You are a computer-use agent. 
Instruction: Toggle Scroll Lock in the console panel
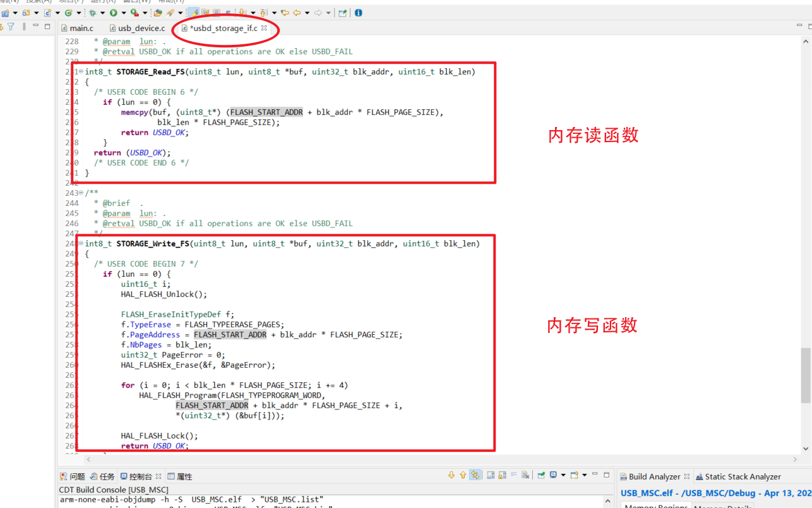502,476
